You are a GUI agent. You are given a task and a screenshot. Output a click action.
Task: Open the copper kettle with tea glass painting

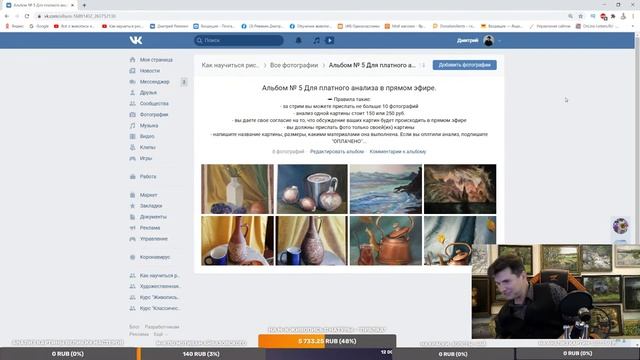tap(386, 241)
